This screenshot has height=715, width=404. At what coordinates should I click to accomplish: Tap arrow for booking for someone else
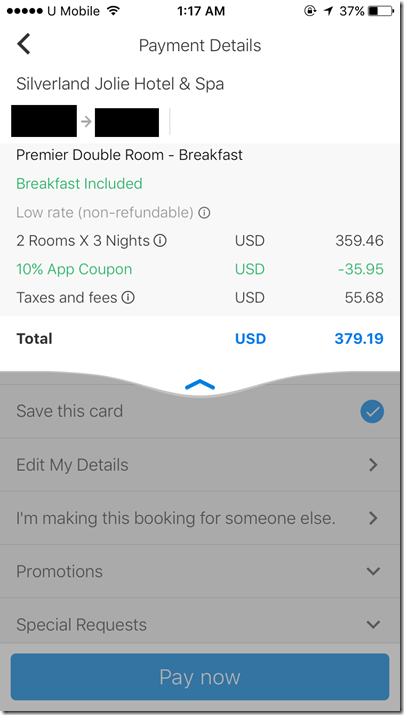point(373,518)
